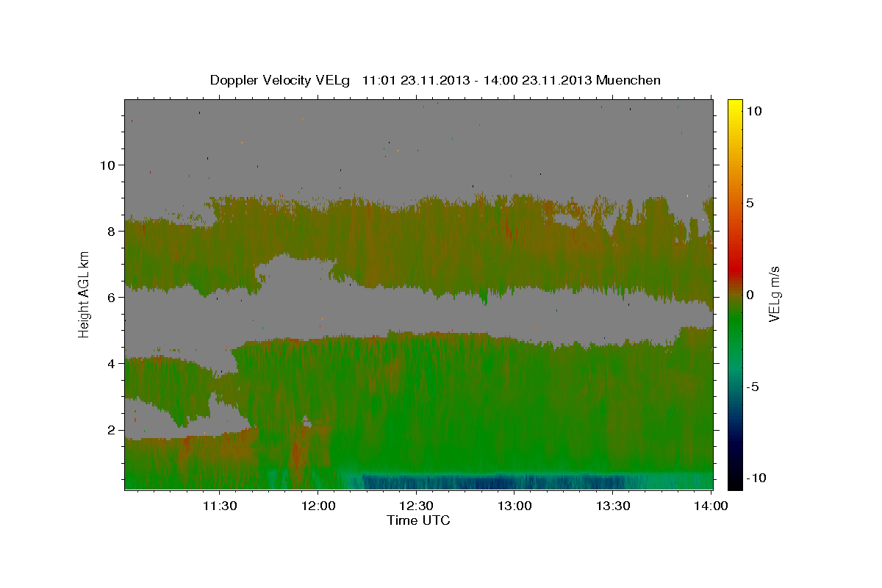Screen dimensions: 882x588
Task: Click the colorbar value 5 label
Action: click(750, 202)
